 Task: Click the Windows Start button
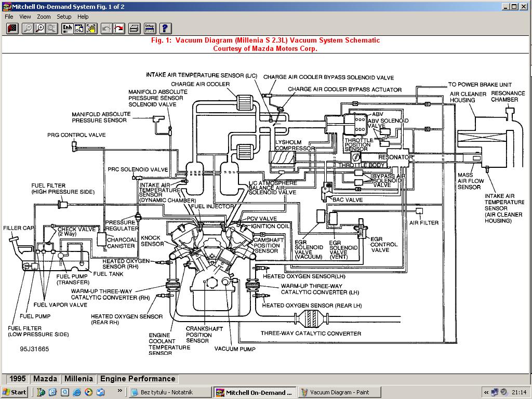(15, 392)
